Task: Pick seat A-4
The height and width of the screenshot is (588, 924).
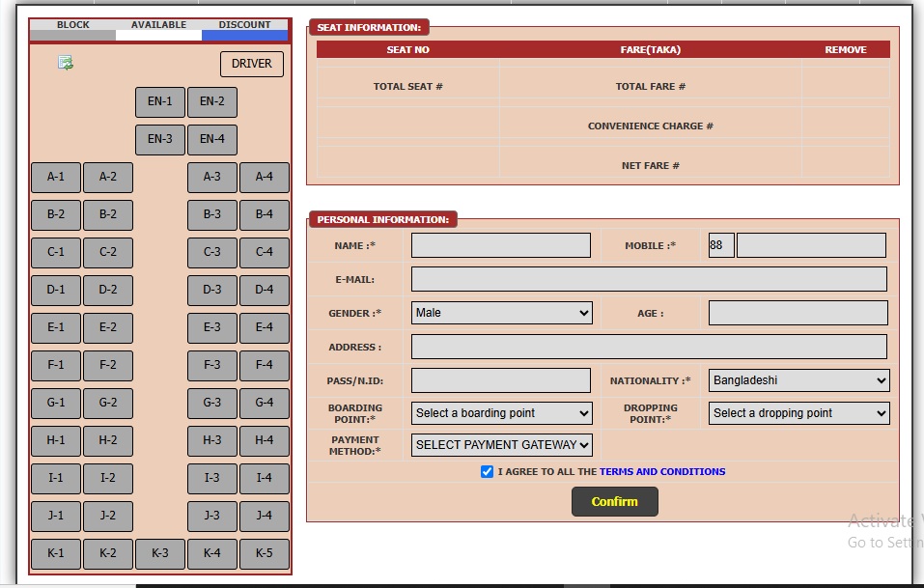Action: (265, 178)
